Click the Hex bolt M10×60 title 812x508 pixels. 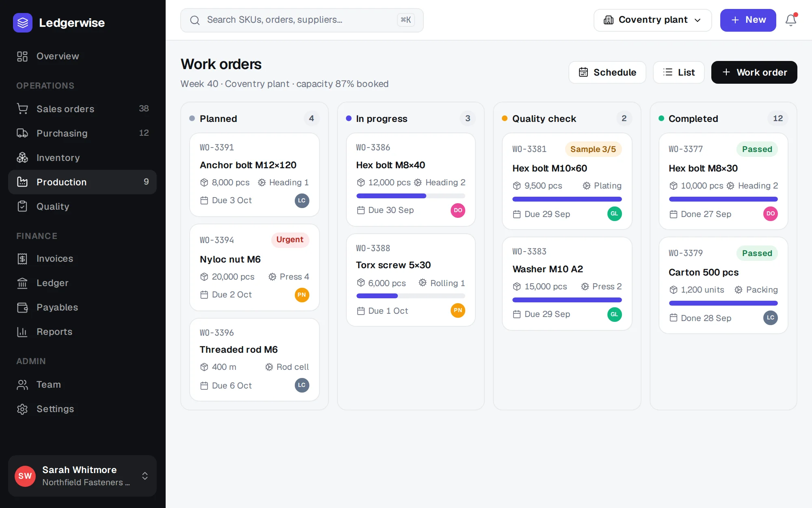tap(549, 168)
